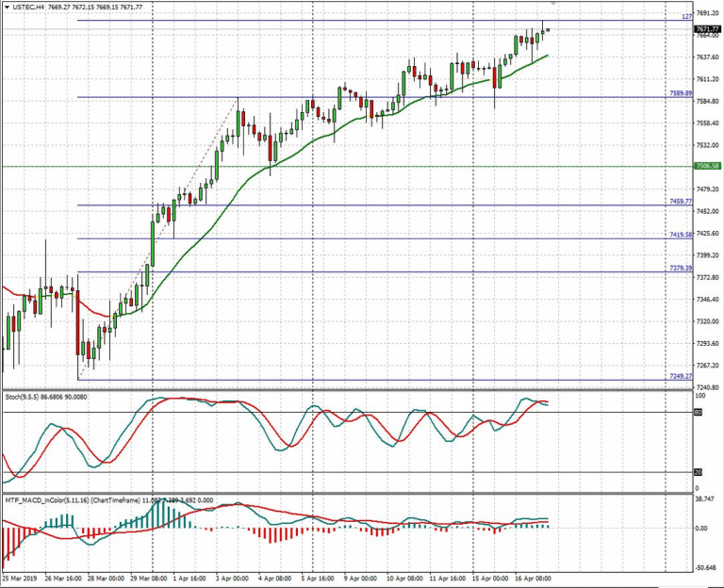Click the Fibonacci level label 7589.89
This screenshot has height=588, width=724.
[x=681, y=93]
